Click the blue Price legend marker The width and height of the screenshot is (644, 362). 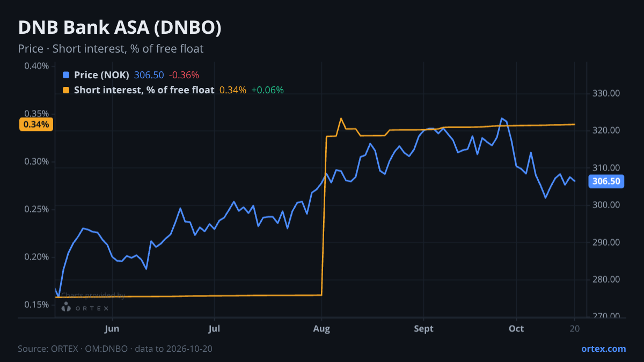pyautogui.click(x=66, y=75)
